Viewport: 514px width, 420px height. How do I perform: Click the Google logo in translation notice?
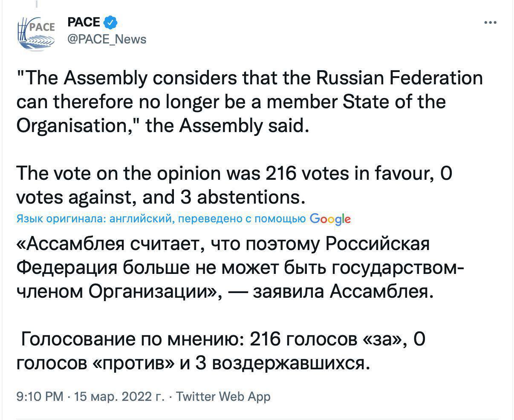pyautogui.click(x=330, y=219)
